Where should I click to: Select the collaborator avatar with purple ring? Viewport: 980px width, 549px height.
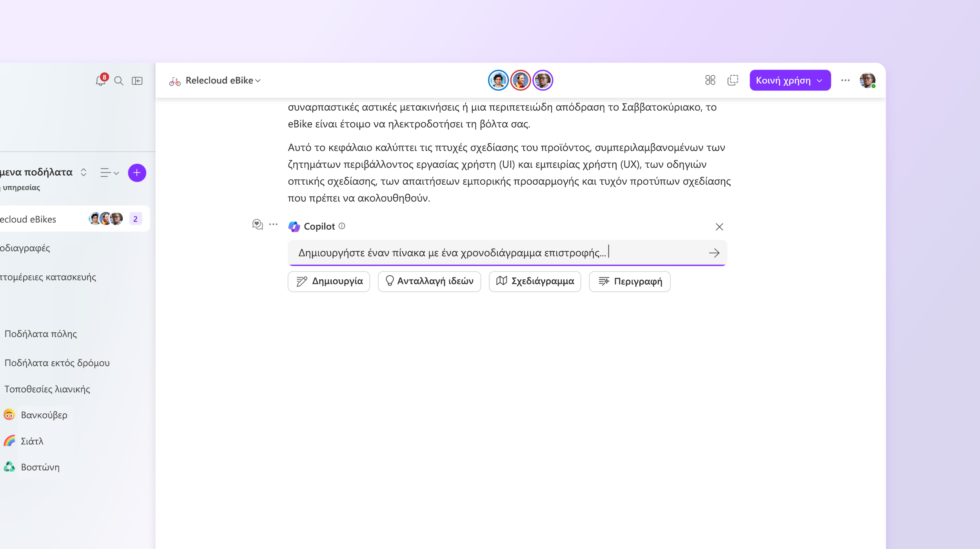click(x=543, y=80)
